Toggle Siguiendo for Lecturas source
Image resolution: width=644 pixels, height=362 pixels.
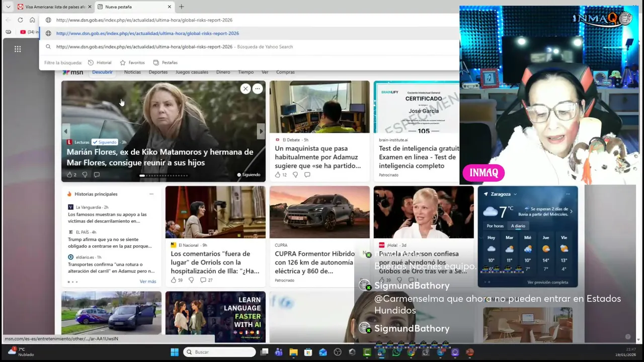[105, 142]
